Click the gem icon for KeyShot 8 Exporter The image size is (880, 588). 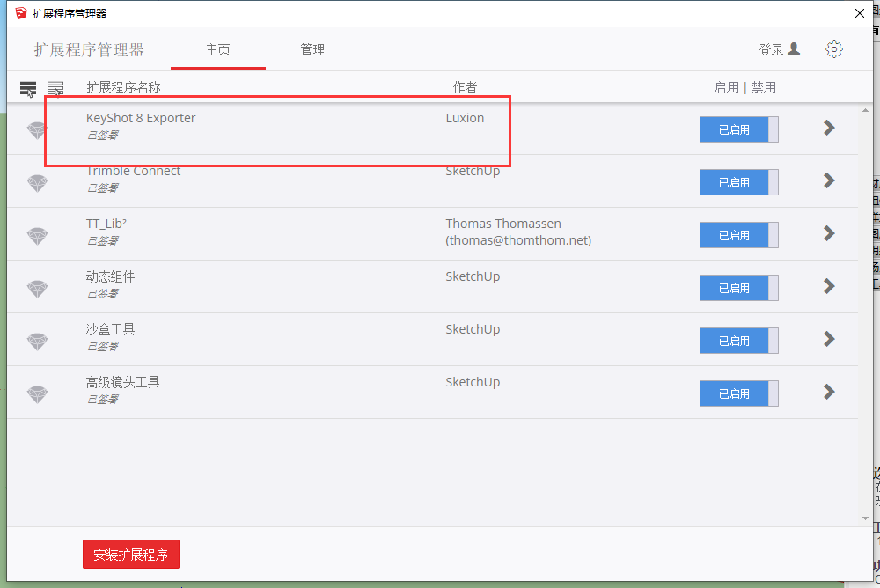pyautogui.click(x=38, y=130)
